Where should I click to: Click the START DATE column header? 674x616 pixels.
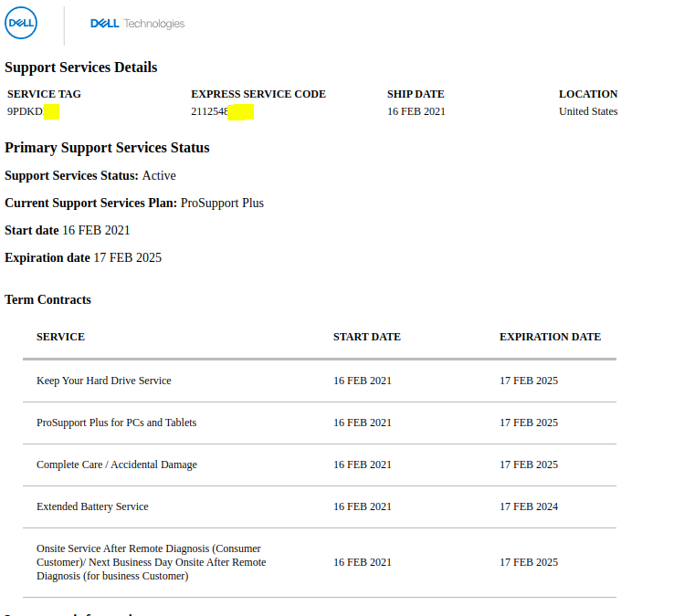366,337
